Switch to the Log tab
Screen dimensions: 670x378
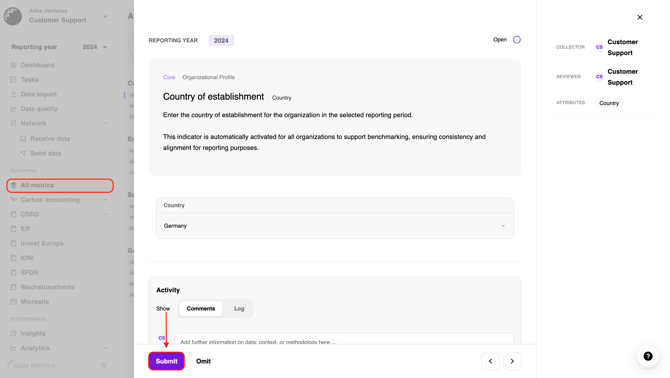(x=239, y=308)
